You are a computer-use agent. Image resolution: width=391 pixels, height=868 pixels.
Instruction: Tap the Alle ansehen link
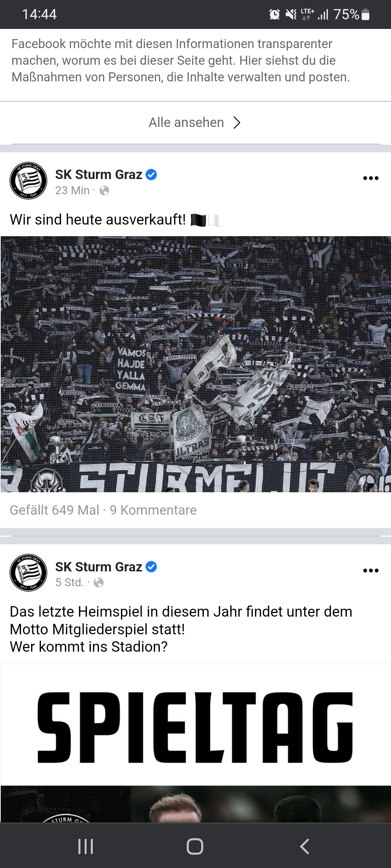[186, 123]
